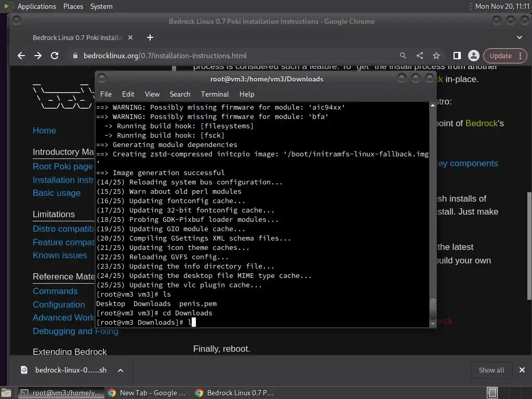Image resolution: width=532 pixels, height=399 pixels.
Task: Click Bedrock link in page text
Action: (x=482, y=123)
